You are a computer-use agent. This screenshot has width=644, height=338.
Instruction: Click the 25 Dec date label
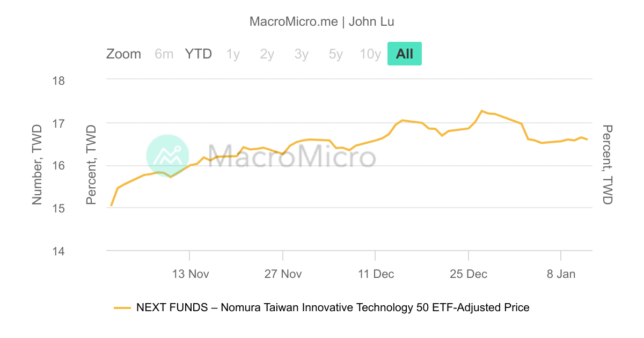(x=469, y=274)
